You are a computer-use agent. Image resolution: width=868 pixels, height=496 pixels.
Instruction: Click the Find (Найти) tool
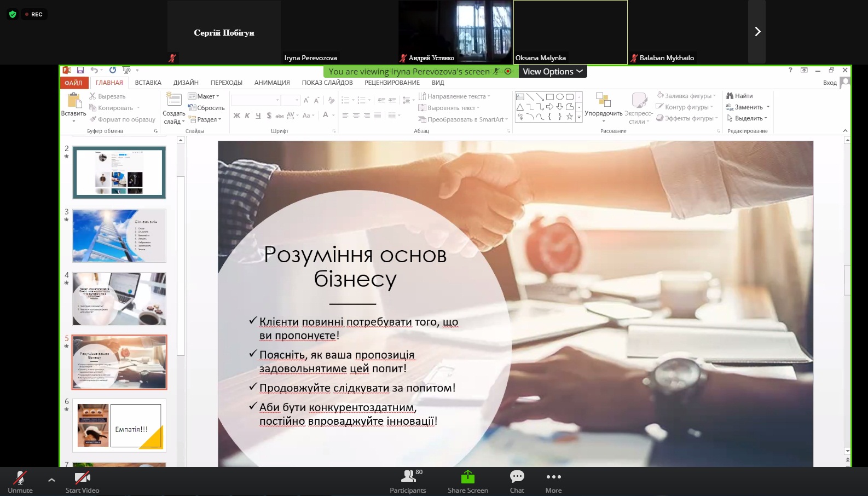pyautogui.click(x=739, y=96)
